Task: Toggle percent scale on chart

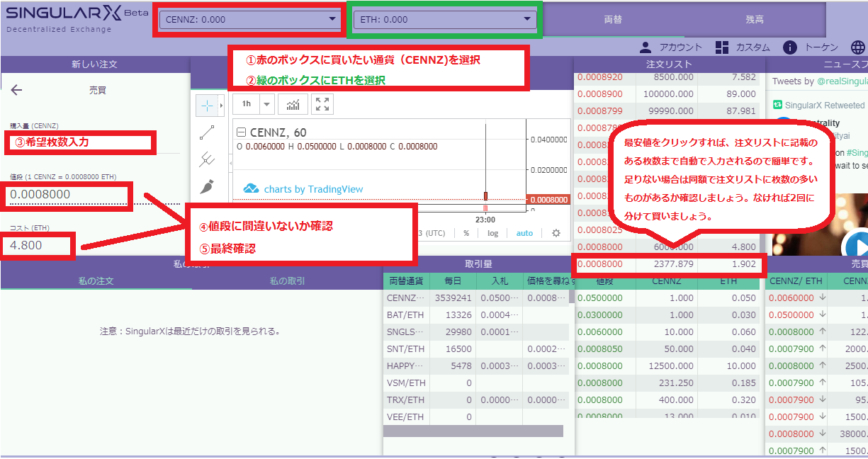Action: click(x=466, y=233)
